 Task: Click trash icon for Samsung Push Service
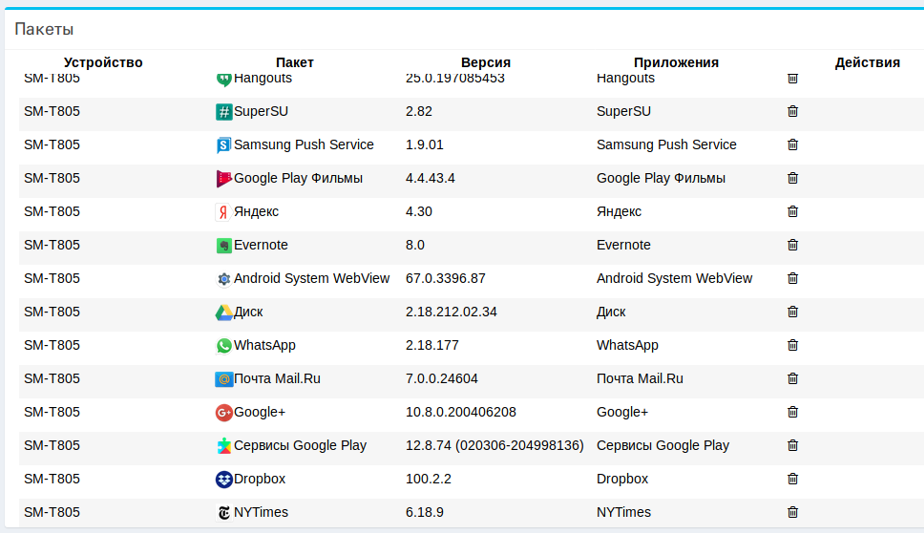793,145
